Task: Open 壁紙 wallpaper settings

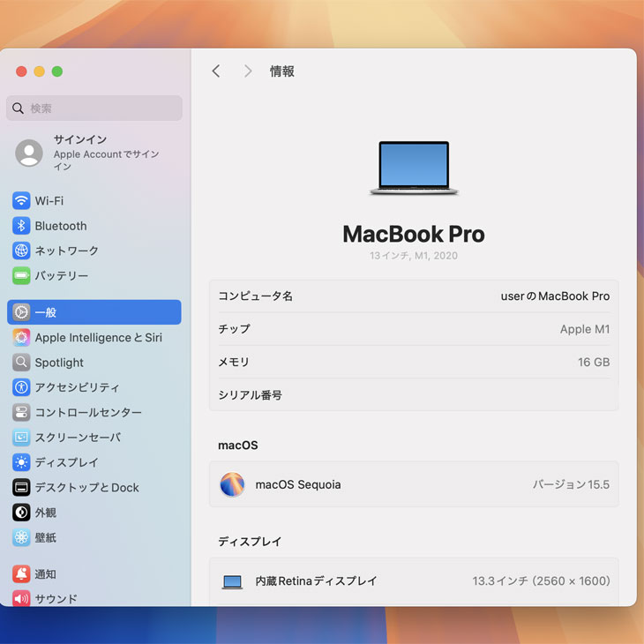Action: (x=45, y=537)
